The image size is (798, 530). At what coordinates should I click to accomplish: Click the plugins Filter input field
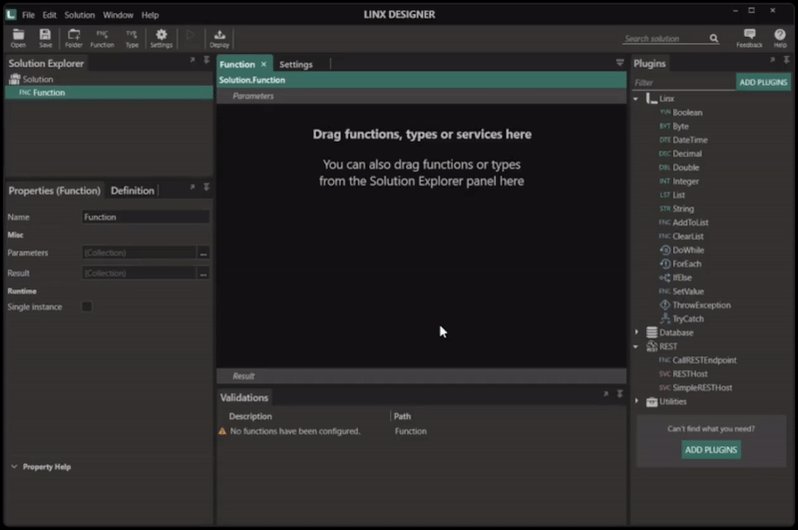click(x=683, y=82)
